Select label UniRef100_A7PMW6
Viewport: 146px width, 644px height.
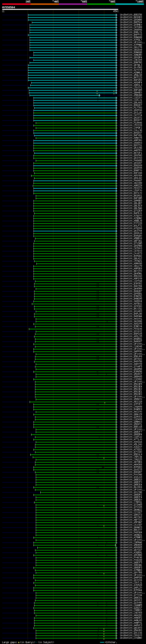[131, 45]
